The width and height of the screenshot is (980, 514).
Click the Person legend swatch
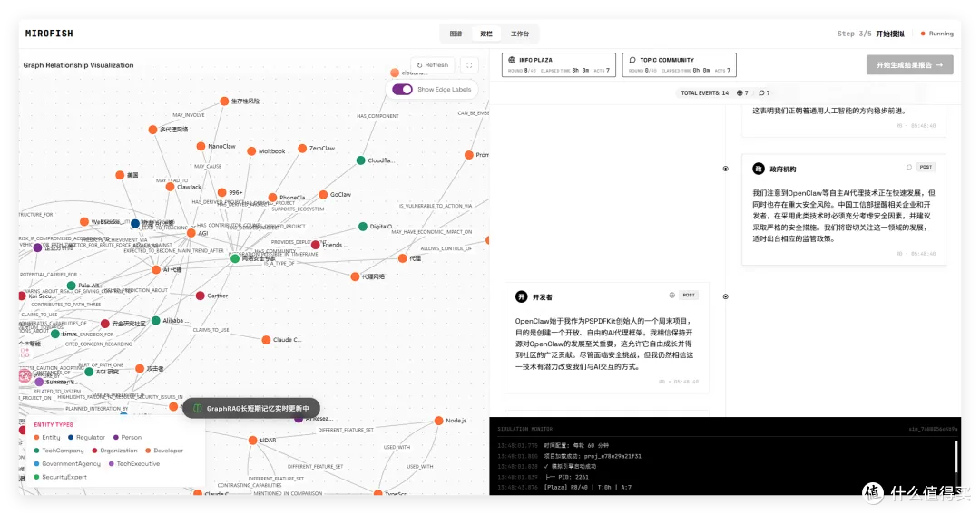click(x=115, y=437)
